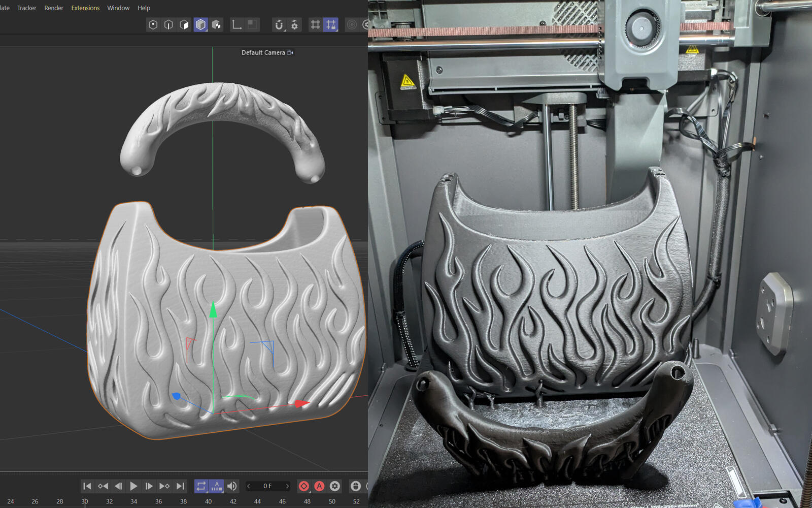The image size is (812, 508).
Task: Open the Render menu
Action: click(54, 8)
